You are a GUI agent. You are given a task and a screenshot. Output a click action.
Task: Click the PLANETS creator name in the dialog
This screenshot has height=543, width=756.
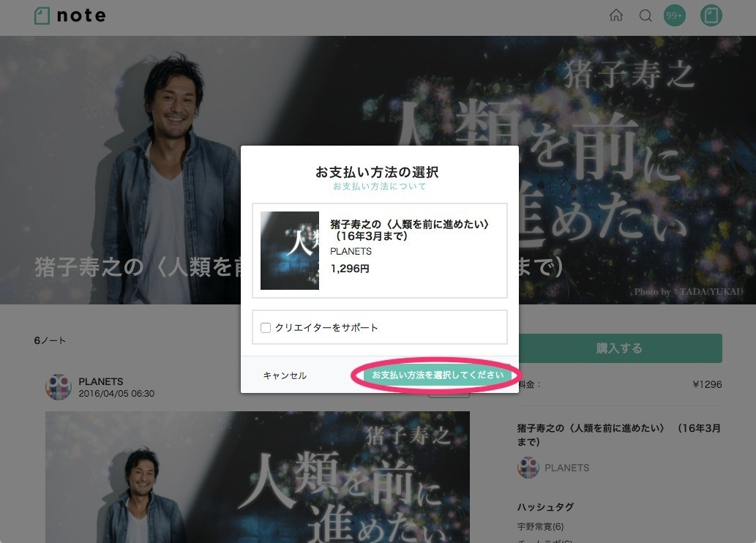(351, 251)
